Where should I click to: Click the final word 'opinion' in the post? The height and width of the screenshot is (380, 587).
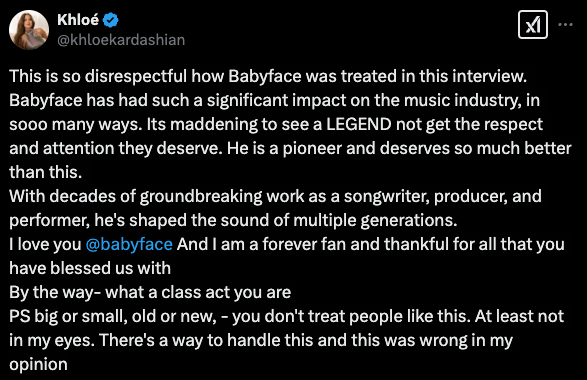(x=38, y=365)
